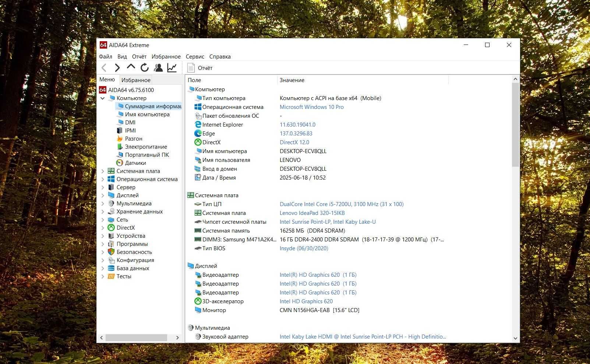Click the Тип ЦП processor icon

198,204
